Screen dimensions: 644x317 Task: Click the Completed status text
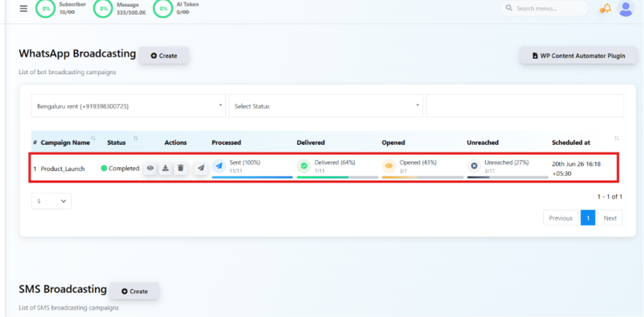(124, 169)
